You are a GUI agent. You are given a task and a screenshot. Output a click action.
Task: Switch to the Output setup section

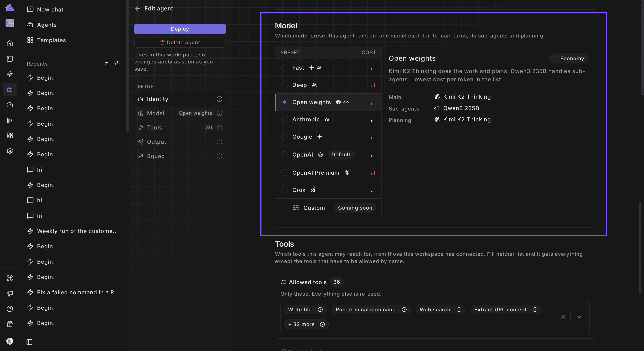(180, 142)
